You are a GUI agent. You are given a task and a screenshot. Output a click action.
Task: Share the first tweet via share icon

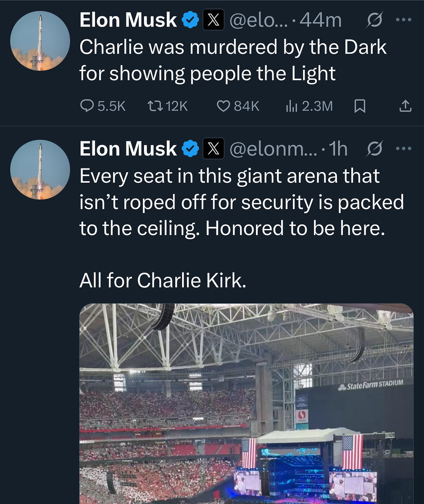click(405, 106)
